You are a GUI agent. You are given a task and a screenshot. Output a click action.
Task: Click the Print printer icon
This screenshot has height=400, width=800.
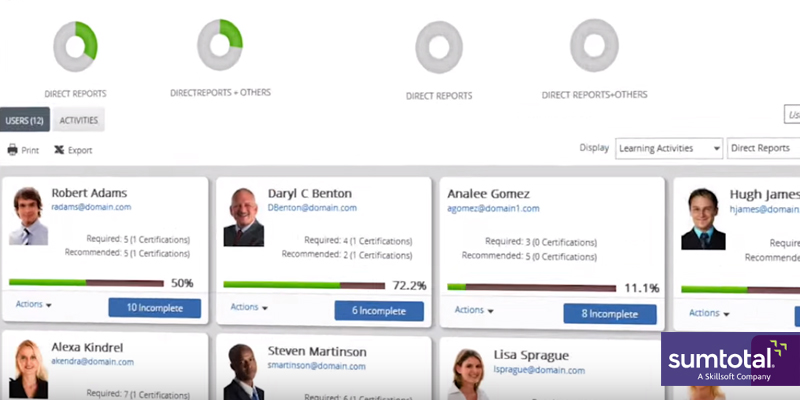point(13,150)
